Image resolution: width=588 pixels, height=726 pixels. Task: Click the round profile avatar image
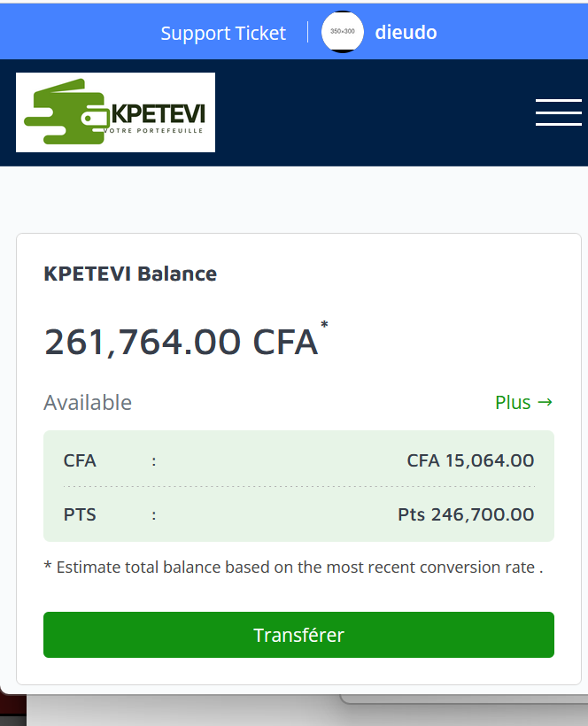coord(342,32)
